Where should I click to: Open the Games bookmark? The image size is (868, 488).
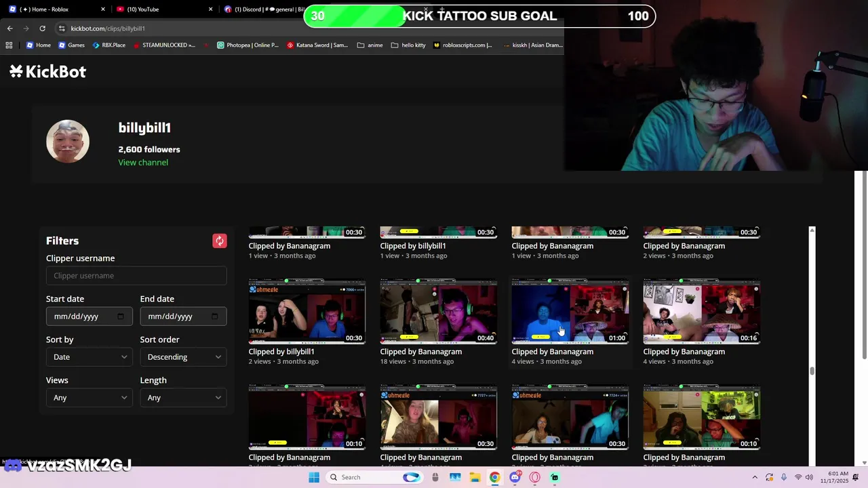pyautogui.click(x=71, y=45)
